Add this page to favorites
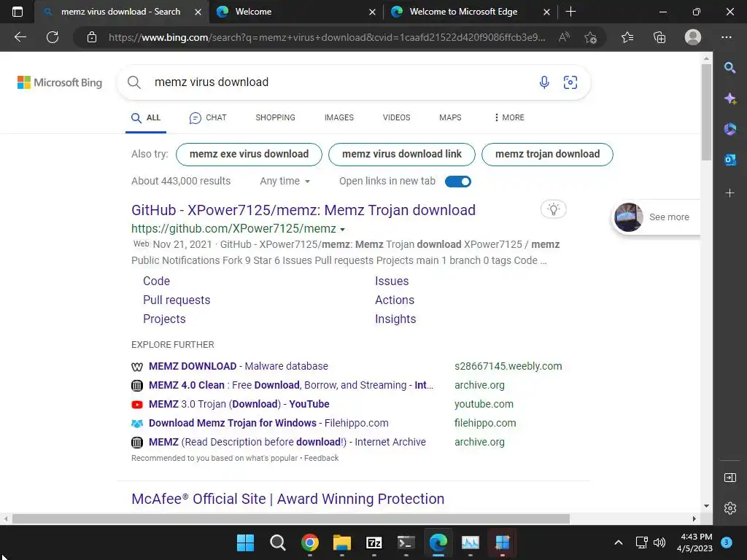Image resolution: width=747 pixels, height=560 pixels. [x=590, y=37]
